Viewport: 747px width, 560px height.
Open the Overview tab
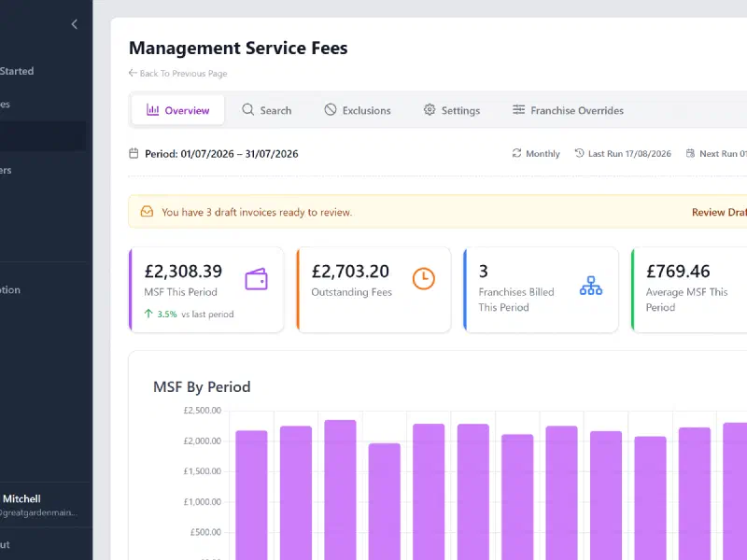(x=177, y=110)
